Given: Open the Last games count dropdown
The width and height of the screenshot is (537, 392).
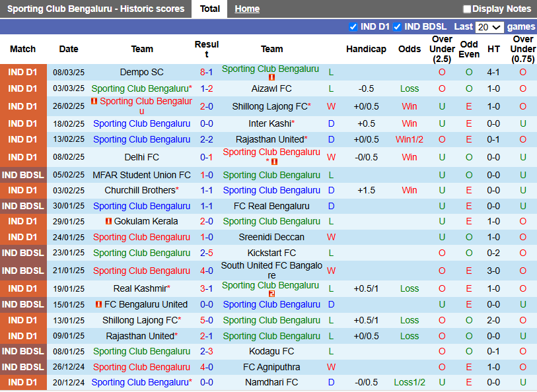Looking at the screenshot, I should [489, 27].
